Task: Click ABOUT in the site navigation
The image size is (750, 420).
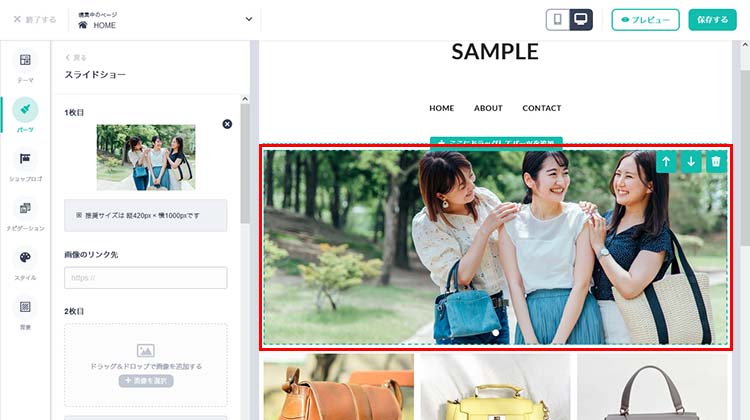Action: pyautogui.click(x=488, y=108)
